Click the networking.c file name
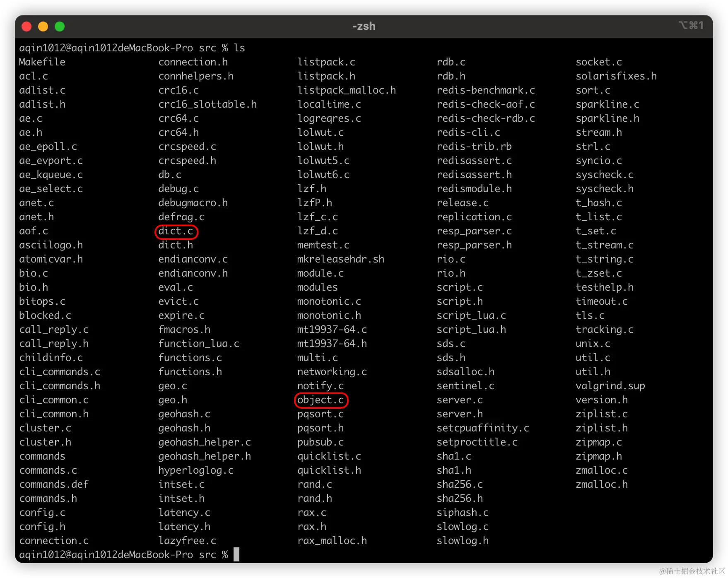 332,372
